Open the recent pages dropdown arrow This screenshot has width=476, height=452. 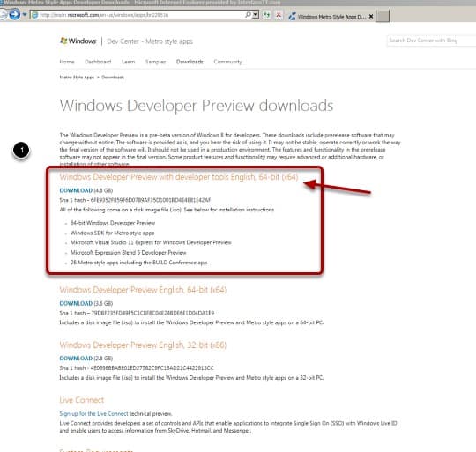click(25, 15)
